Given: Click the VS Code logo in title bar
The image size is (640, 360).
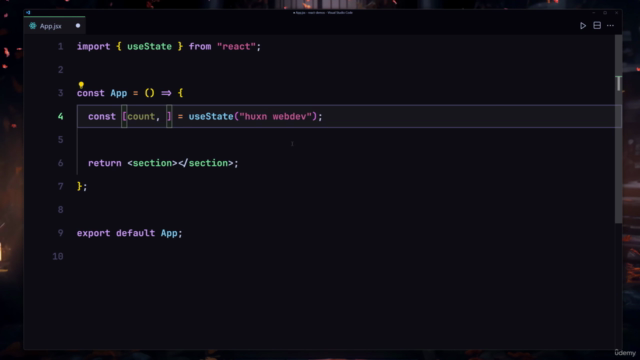Looking at the screenshot, I should point(28,13).
